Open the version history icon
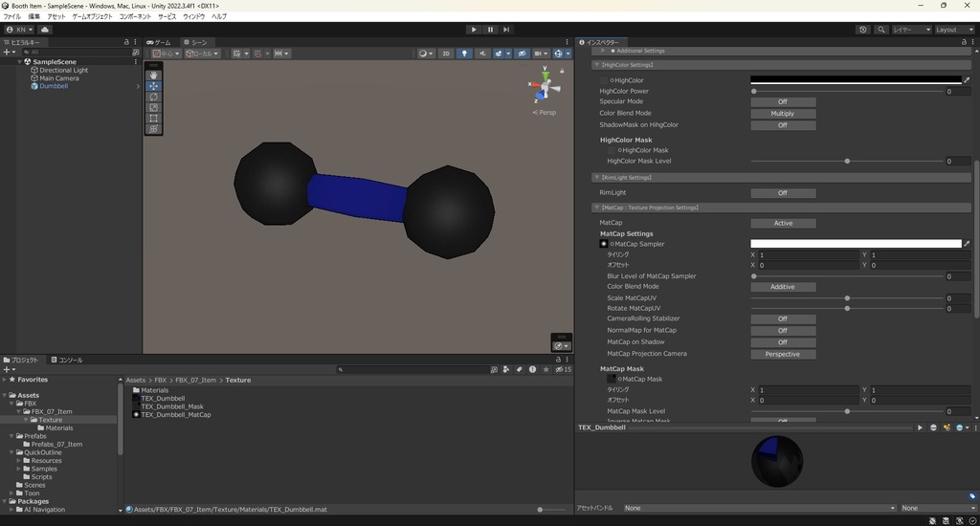This screenshot has height=526, width=980. (863, 30)
